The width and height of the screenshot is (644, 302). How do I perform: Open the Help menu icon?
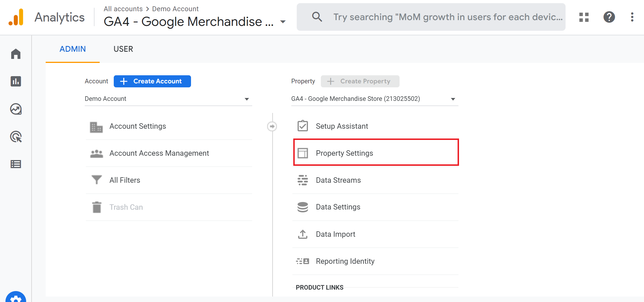pos(609,17)
